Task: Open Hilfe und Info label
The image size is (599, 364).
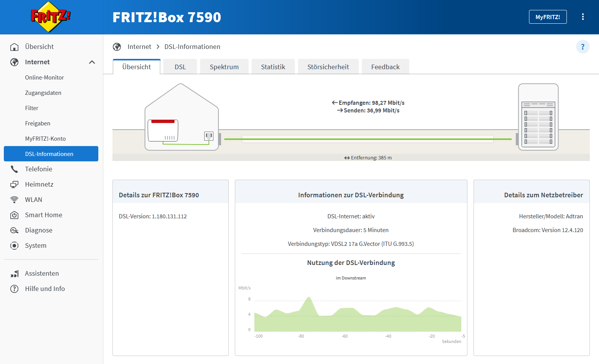Action: [x=45, y=289]
